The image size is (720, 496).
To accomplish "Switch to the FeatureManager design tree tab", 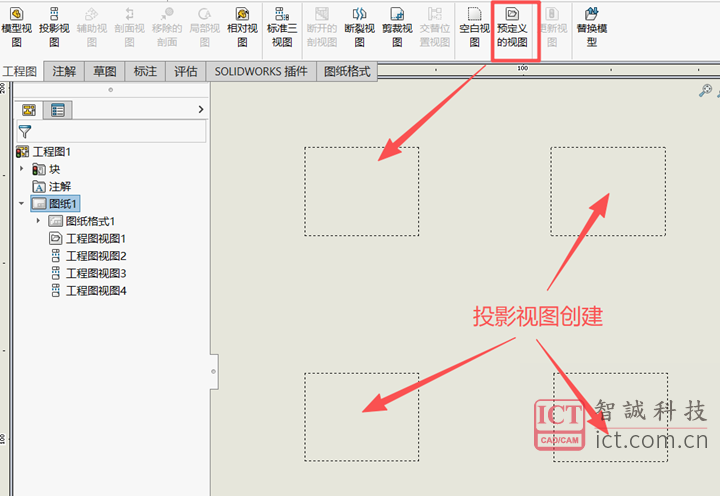I will 29,110.
